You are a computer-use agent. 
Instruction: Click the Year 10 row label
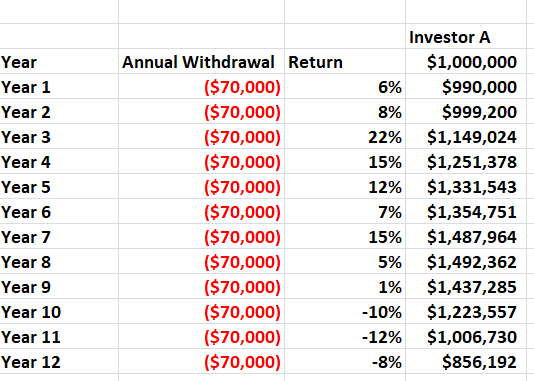pyautogui.click(x=59, y=311)
